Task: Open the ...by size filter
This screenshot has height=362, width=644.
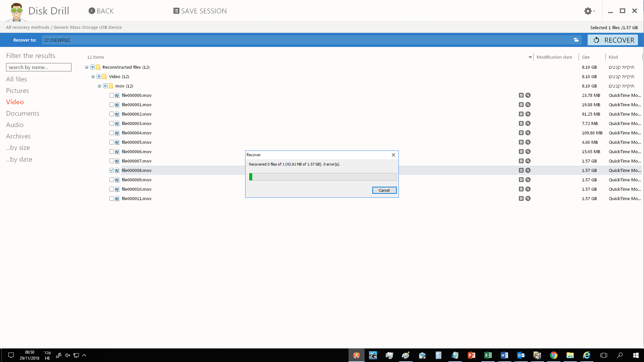Action: click(18, 147)
